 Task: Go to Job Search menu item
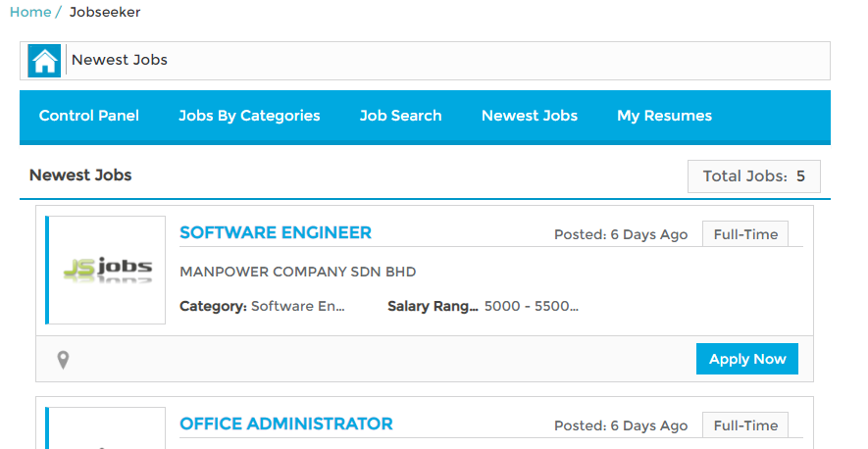point(400,116)
